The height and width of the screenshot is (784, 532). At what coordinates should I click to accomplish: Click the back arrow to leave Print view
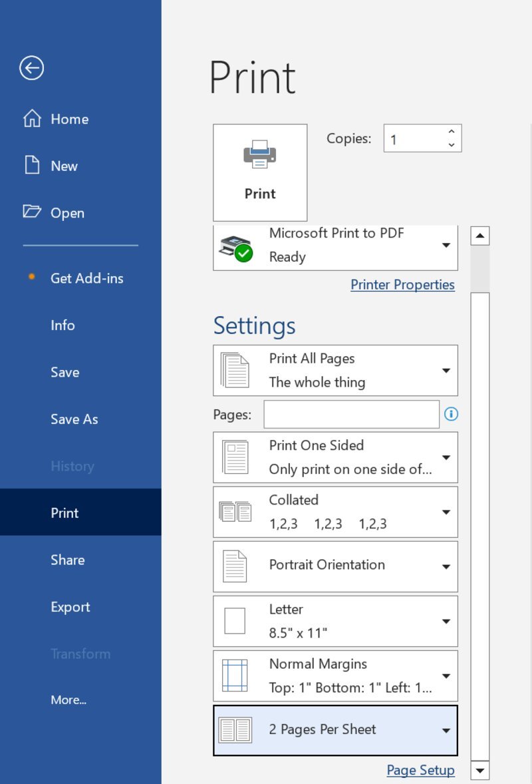click(x=31, y=68)
